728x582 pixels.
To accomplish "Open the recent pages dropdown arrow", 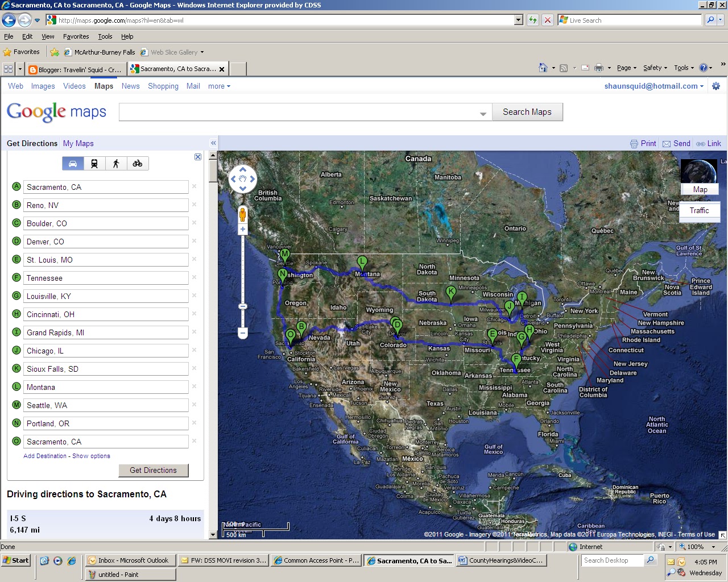I will (37, 20).
